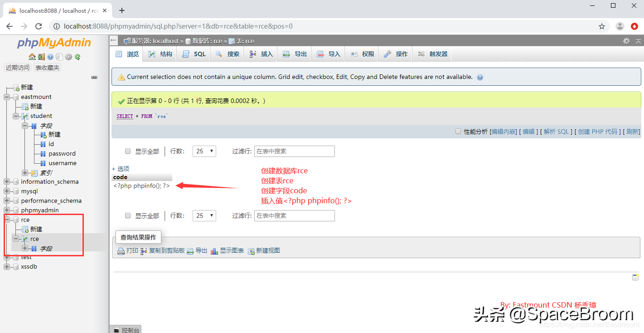The width and height of the screenshot is (644, 333).
Task: Click the 编辑 edit link for the query
Action: [x=528, y=131]
